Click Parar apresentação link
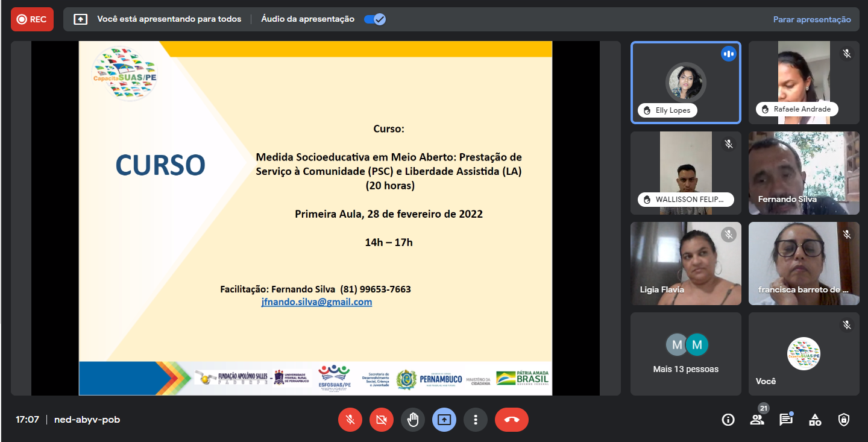Image resolution: width=868 pixels, height=442 pixels. tap(812, 19)
